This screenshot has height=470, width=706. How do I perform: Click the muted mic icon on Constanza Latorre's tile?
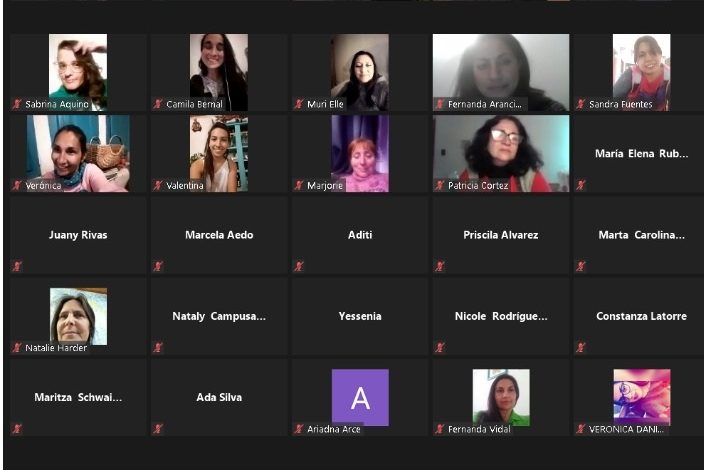[581, 348]
